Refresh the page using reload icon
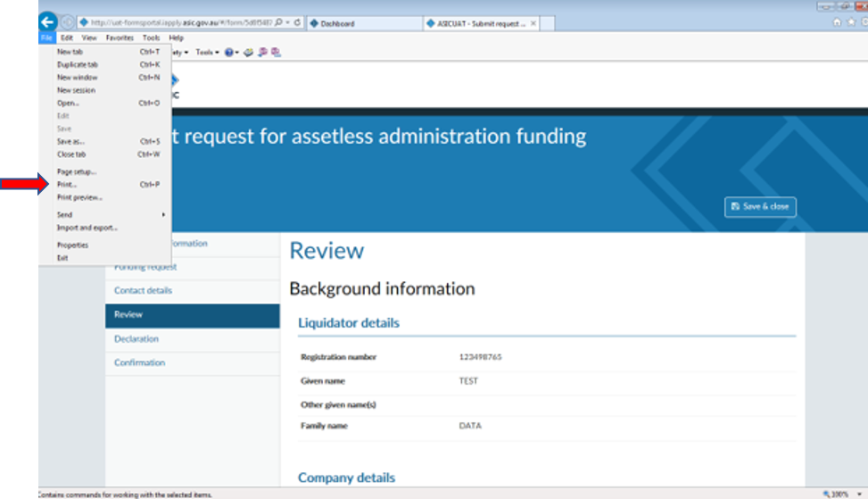Screen dimensions: 868x499 [297, 22]
